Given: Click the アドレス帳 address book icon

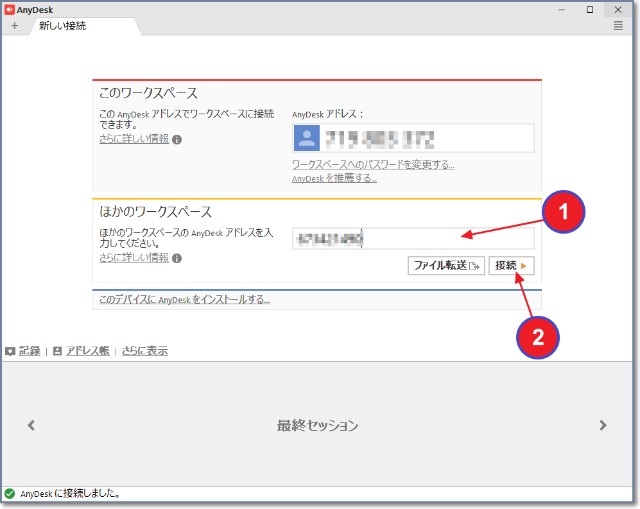Looking at the screenshot, I should click(57, 351).
